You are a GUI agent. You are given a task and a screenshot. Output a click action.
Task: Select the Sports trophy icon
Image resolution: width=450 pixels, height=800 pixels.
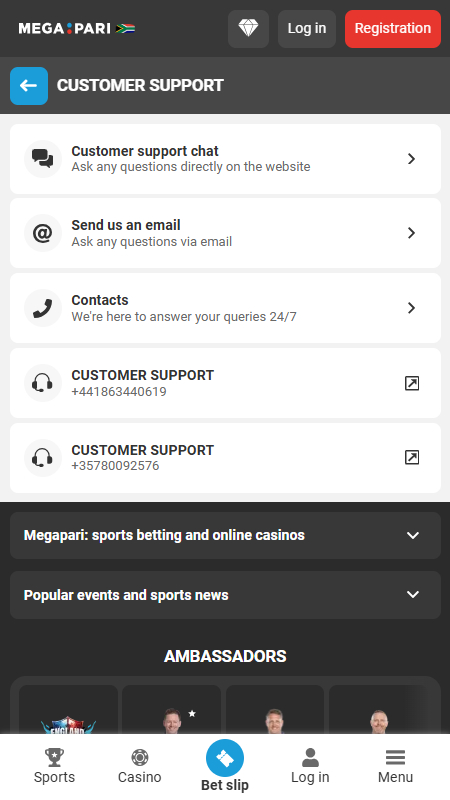54,757
